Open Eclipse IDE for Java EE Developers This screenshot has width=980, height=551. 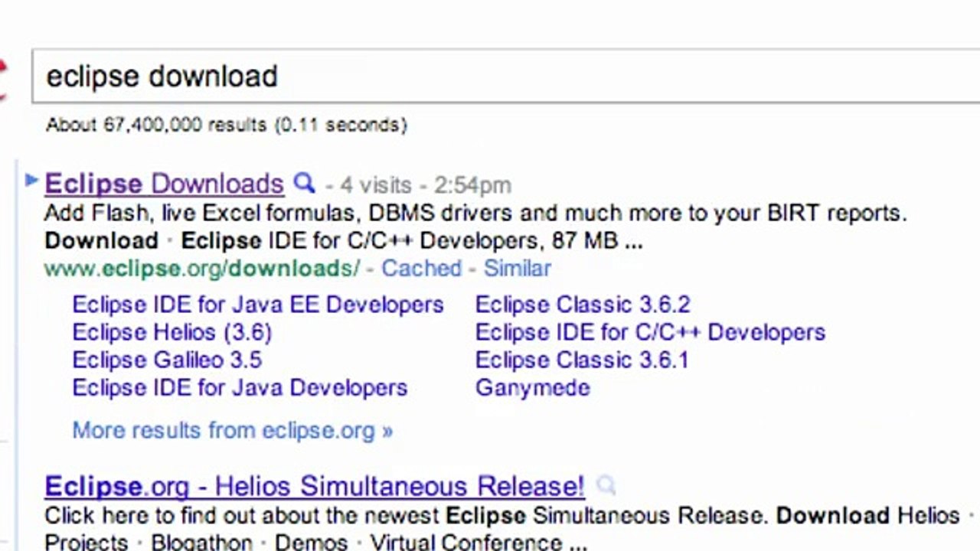coord(258,305)
